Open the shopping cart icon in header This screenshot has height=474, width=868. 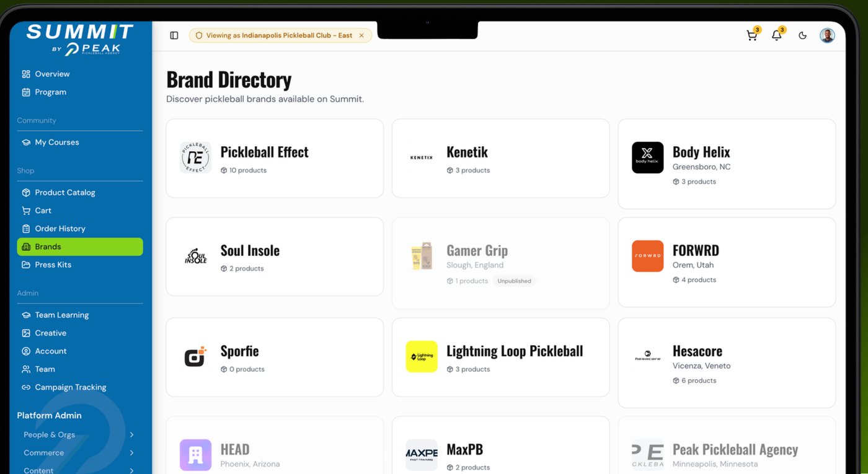tap(752, 35)
